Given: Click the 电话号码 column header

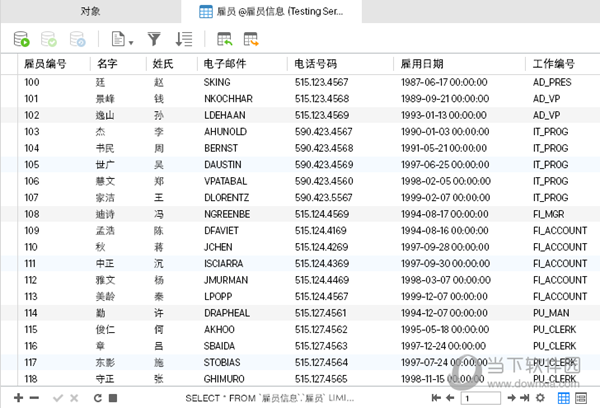Looking at the screenshot, I should (x=340, y=64).
